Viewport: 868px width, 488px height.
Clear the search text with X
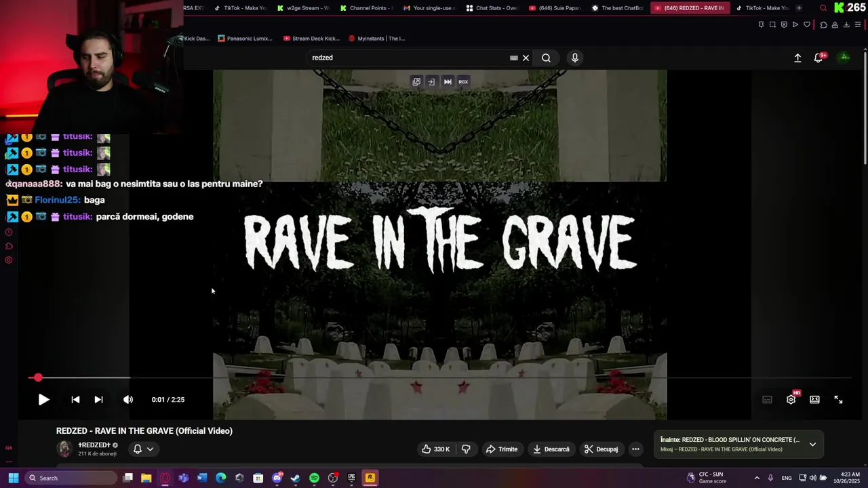tap(526, 58)
